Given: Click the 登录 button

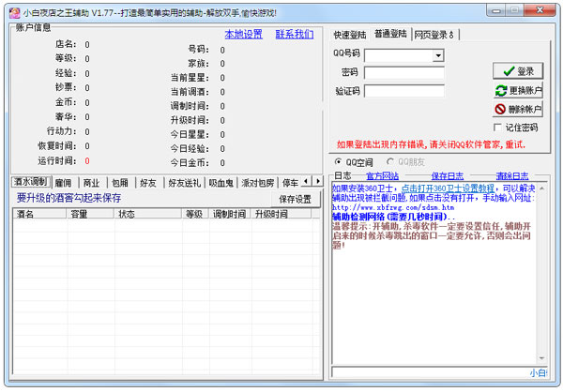Looking at the screenshot, I should point(518,71).
